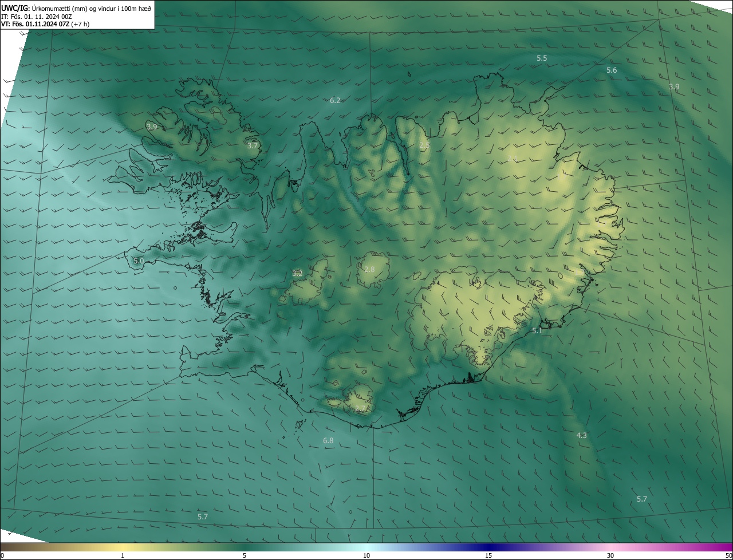This screenshot has width=733, height=560.
Task: Click the 'VT: Fös. 01.11.2024 07Z (+7 h)' line
Action: pos(45,24)
